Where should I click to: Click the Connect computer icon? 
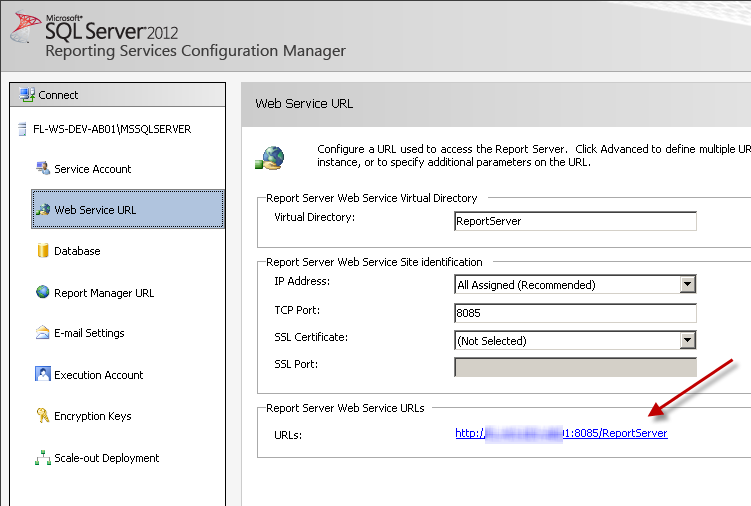pyautogui.click(x=27, y=94)
